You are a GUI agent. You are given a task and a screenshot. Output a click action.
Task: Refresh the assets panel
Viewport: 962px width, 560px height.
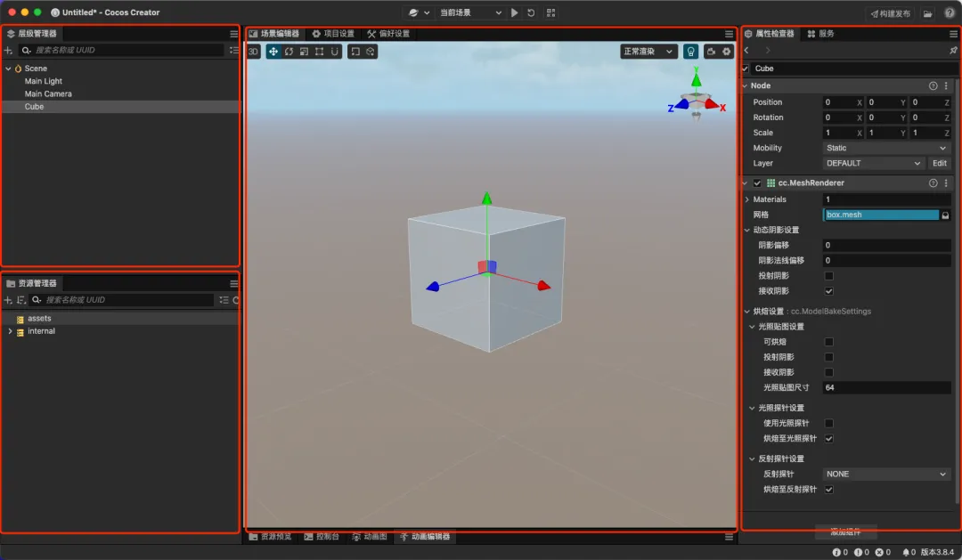(235, 300)
